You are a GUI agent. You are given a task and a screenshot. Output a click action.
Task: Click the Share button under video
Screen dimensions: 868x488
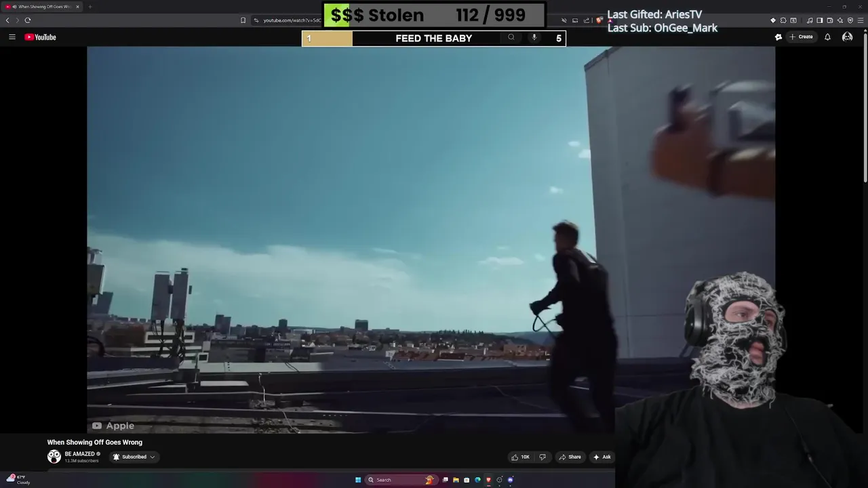(x=570, y=457)
